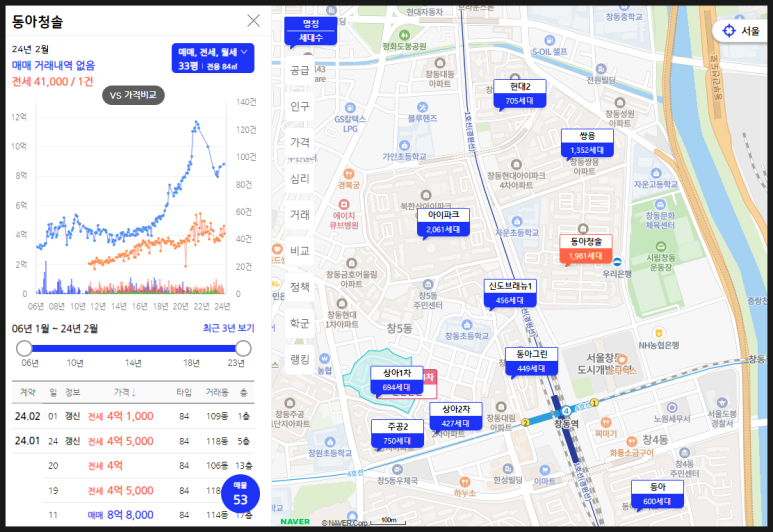Select the 신도브래뉴1 456세대 marker
773x532 pixels.
point(510,293)
